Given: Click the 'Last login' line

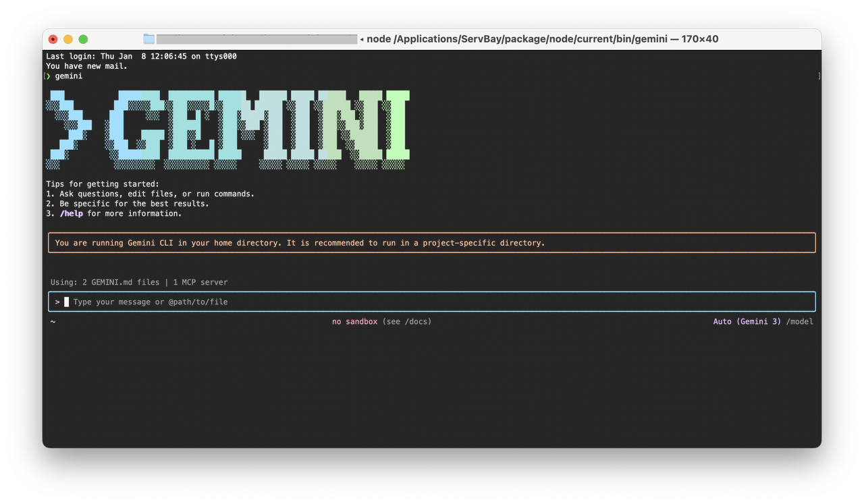Looking at the screenshot, I should click(x=141, y=56).
